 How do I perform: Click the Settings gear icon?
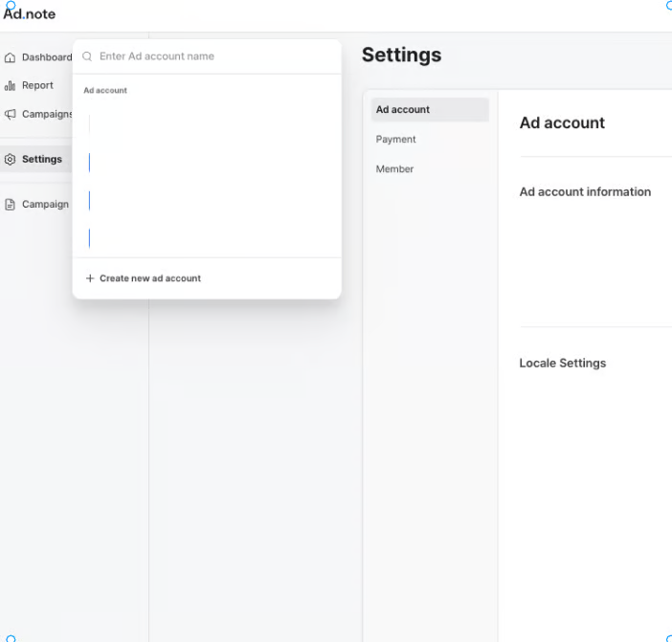click(x=11, y=160)
